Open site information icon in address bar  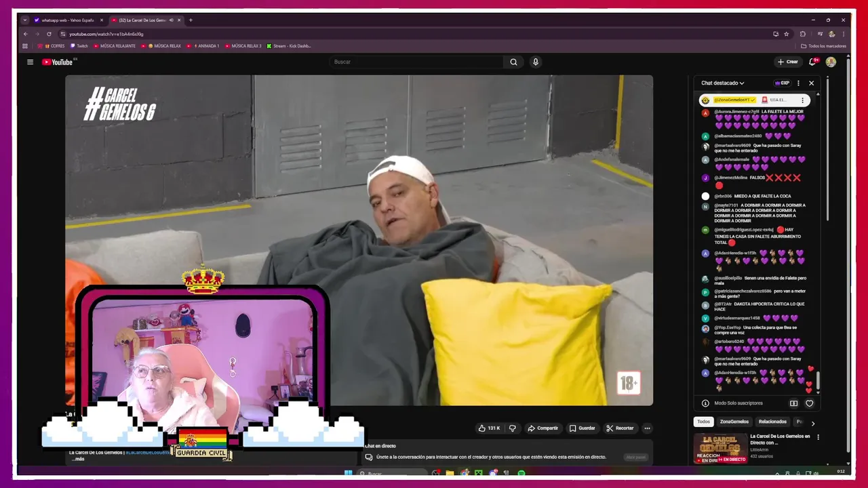(x=63, y=34)
